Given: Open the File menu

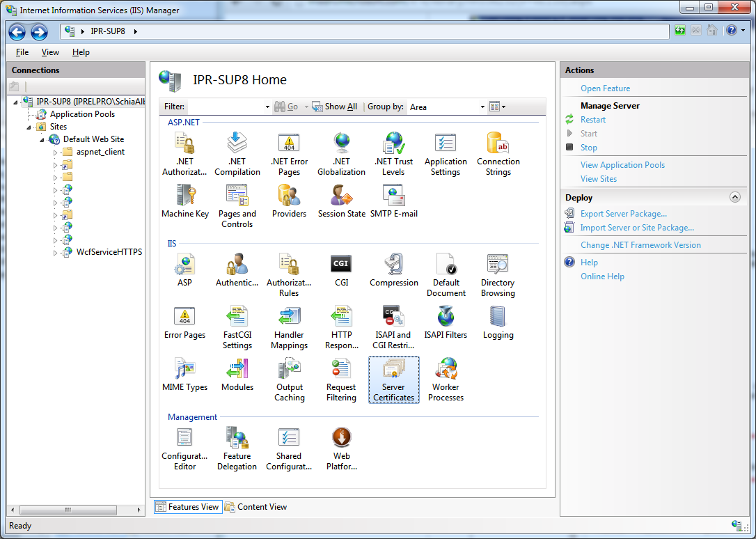Looking at the screenshot, I should click(22, 52).
